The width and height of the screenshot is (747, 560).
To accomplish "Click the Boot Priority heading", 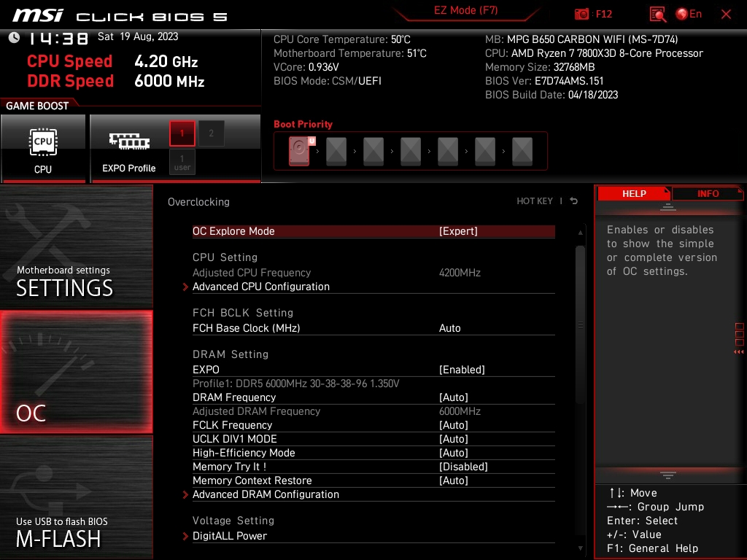I will pyautogui.click(x=303, y=124).
